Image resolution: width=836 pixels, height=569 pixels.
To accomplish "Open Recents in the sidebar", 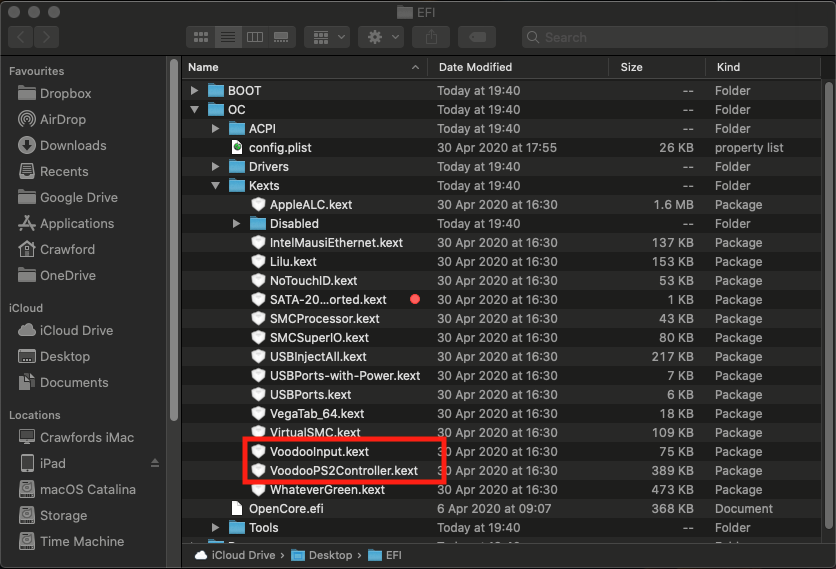I will tap(53, 172).
